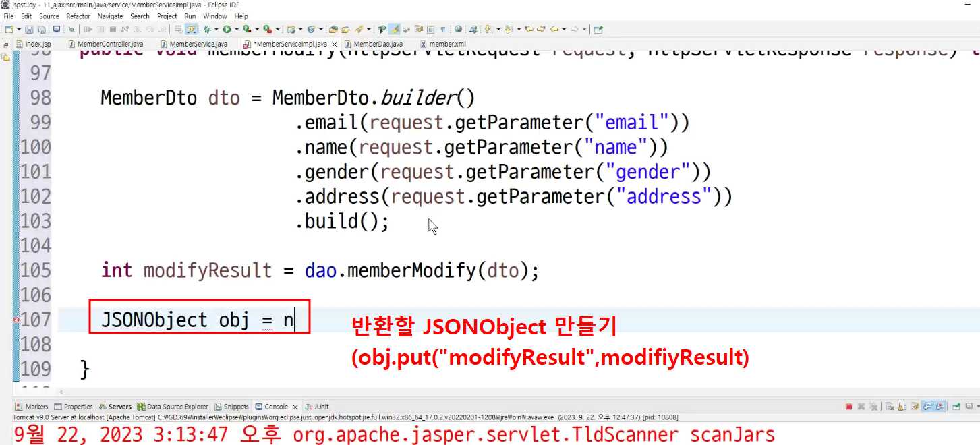Toggle Show Console When Standard Error Changes

point(940,407)
